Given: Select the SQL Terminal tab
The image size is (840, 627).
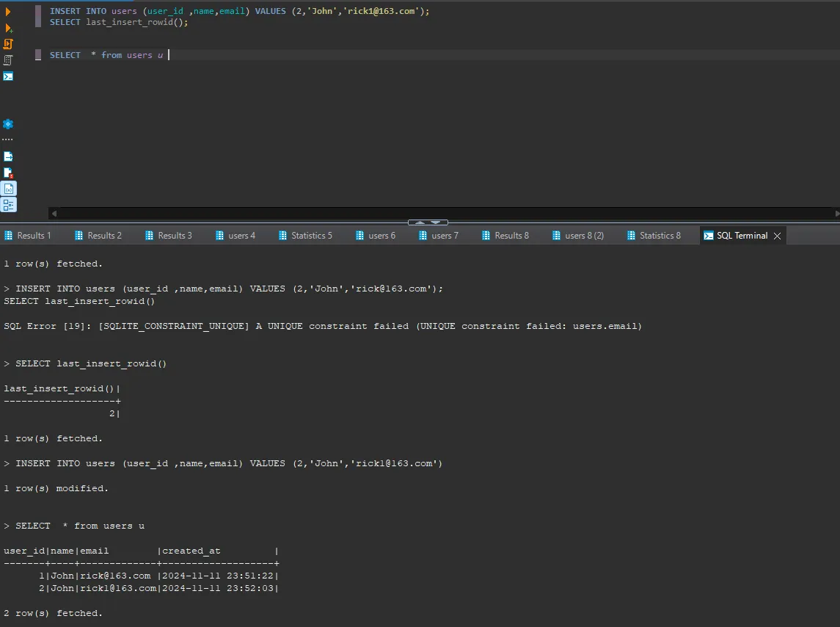Looking at the screenshot, I should (742, 236).
